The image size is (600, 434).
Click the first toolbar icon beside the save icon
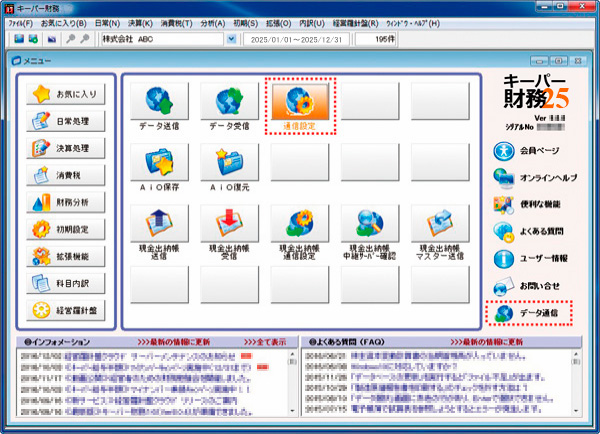click(x=19, y=39)
